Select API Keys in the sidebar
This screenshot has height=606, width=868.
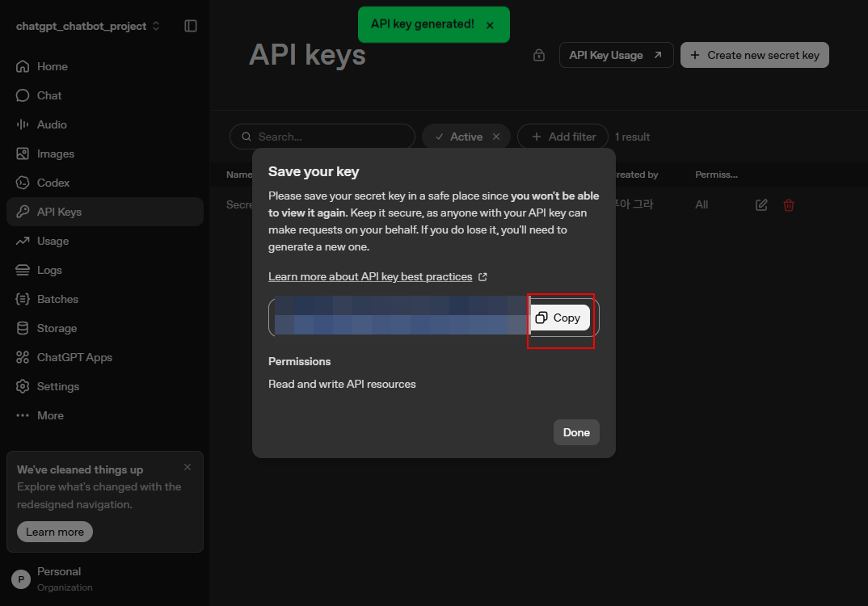point(104,212)
